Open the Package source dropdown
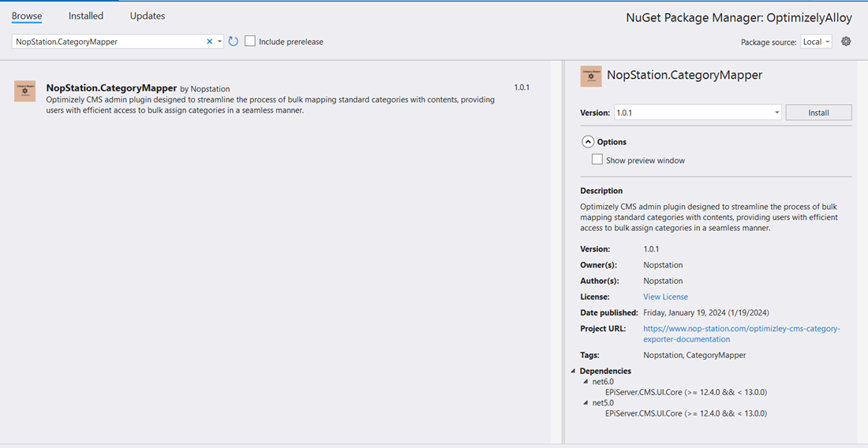 coord(816,42)
